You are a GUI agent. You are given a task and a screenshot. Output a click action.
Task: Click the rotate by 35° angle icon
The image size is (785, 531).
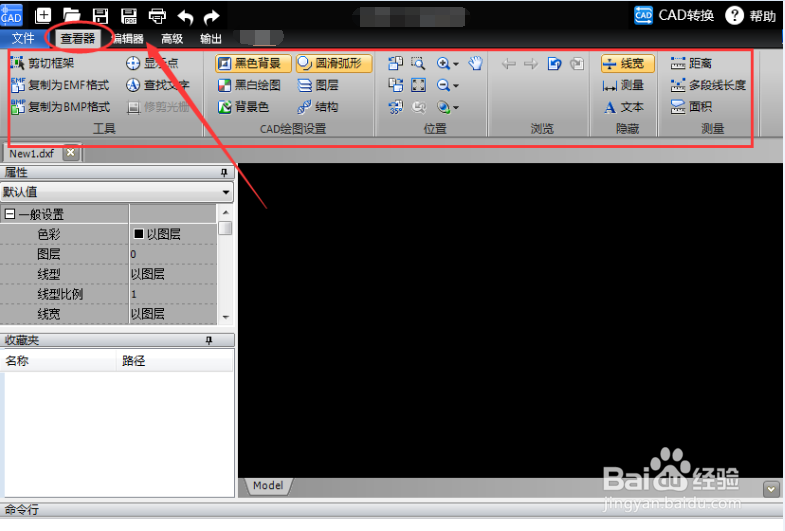coord(396,107)
